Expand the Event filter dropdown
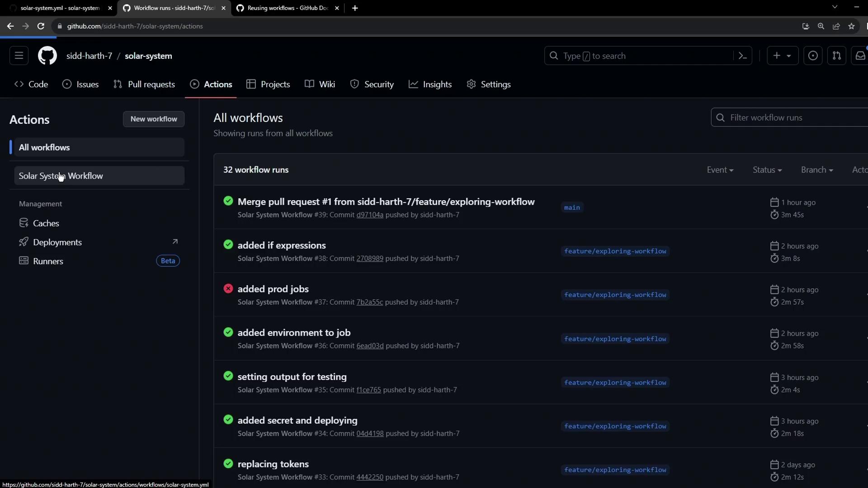This screenshot has width=868, height=488. click(720, 170)
